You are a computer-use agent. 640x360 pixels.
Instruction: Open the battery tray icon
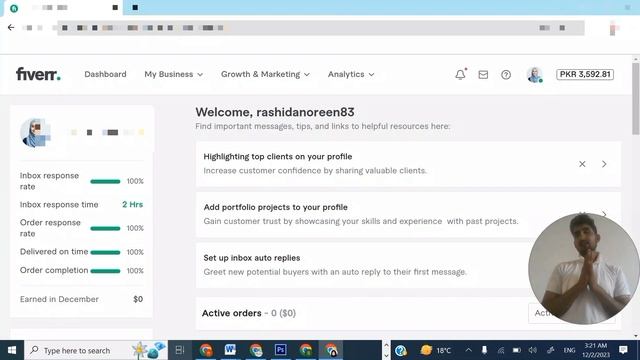[516, 350]
